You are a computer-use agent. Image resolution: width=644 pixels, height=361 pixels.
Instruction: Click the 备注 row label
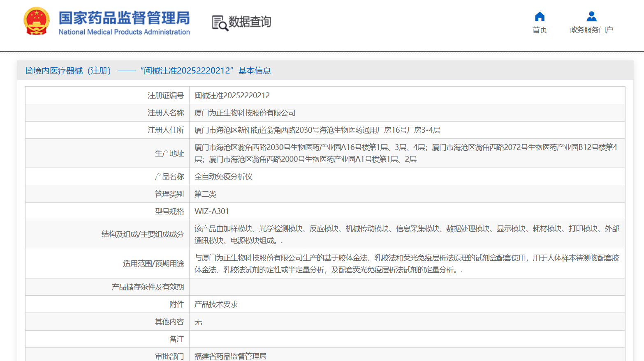(177, 339)
